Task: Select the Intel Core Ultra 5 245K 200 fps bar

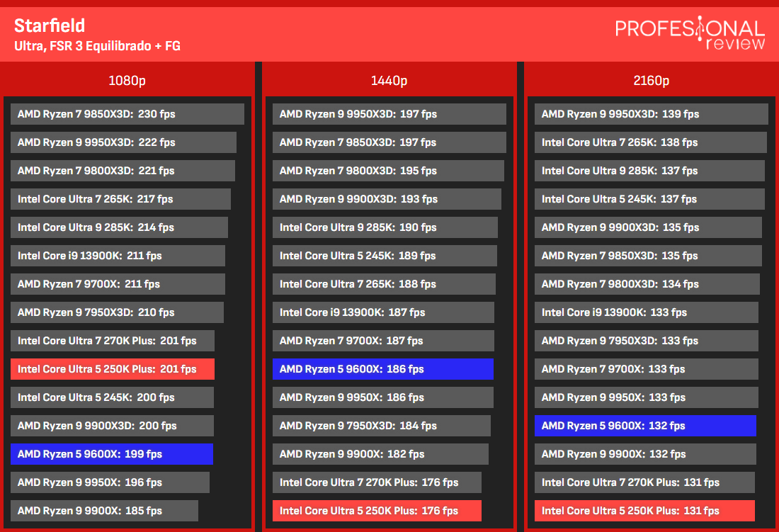Action: 113,397
